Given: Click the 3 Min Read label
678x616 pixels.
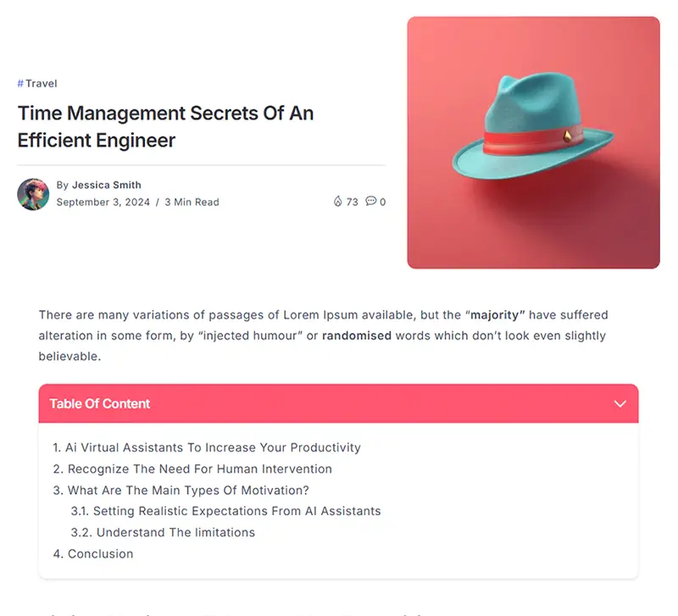Looking at the screenshot, I should (192, 202).
